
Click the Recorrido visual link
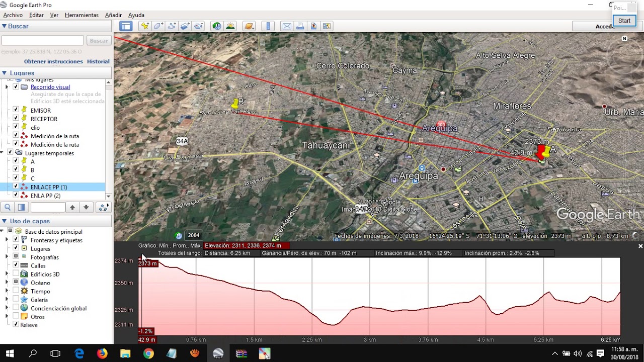[50, 87]
